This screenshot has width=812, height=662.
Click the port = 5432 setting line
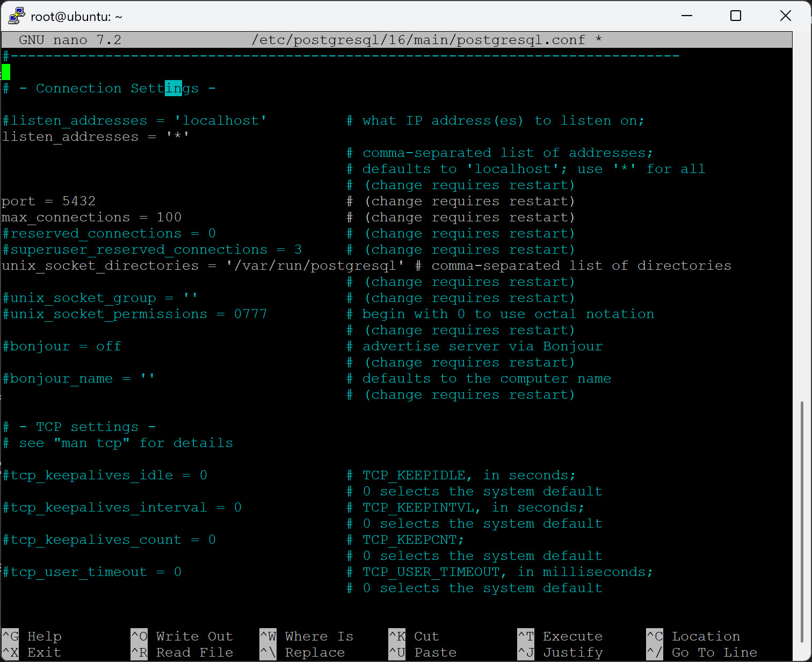click(x=49, y=201)
